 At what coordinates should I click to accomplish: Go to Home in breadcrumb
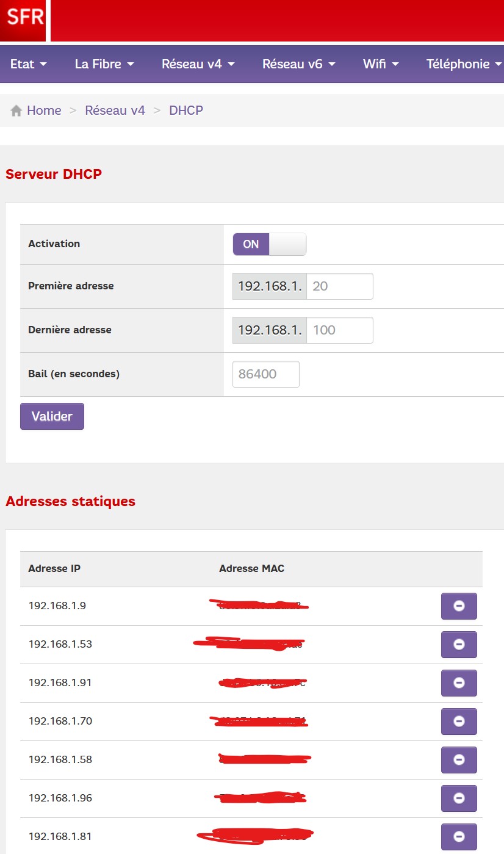(44, 110)
